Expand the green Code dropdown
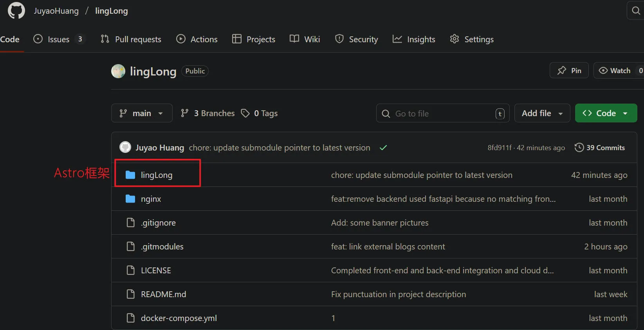The image size is (644, 330). click(x=606, y=113)
